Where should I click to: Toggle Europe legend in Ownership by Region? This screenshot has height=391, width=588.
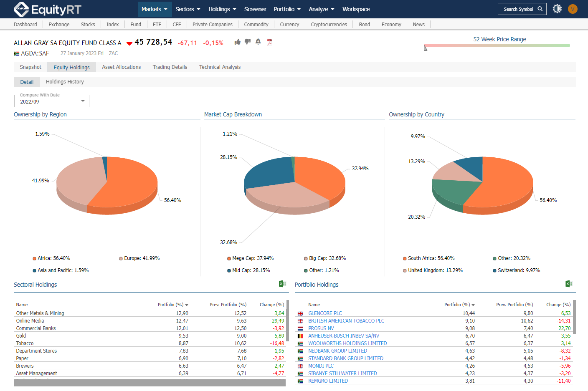pos(139,258)
